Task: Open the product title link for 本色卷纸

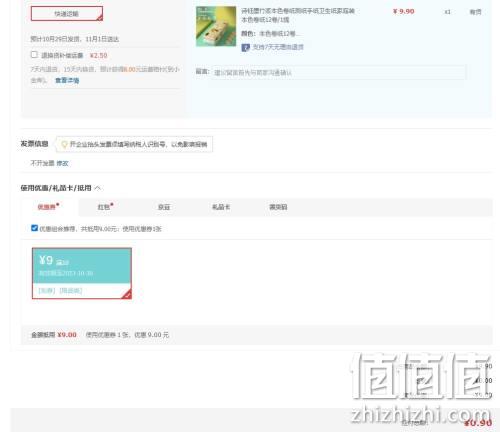Action: [x=298, y=15]
